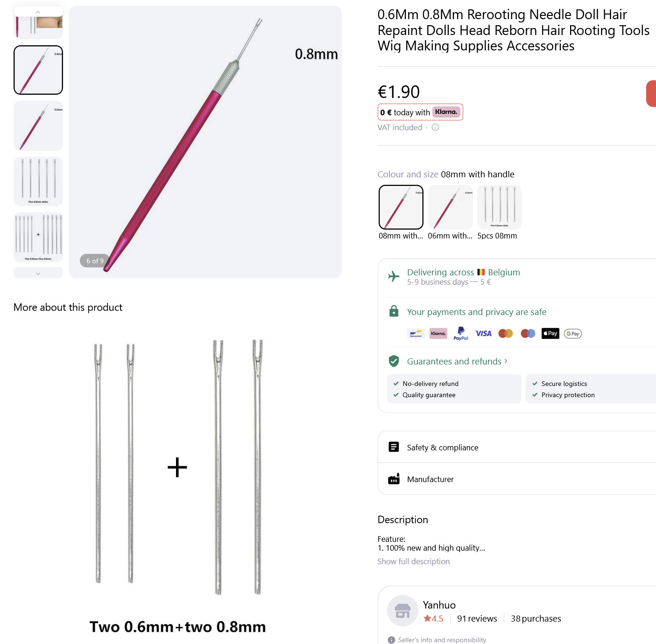Image resolution: width=656 pixels, height=644 pixels.
Task: Select the five 0.8mm sticks thumbnail
Action: [38, 182]
